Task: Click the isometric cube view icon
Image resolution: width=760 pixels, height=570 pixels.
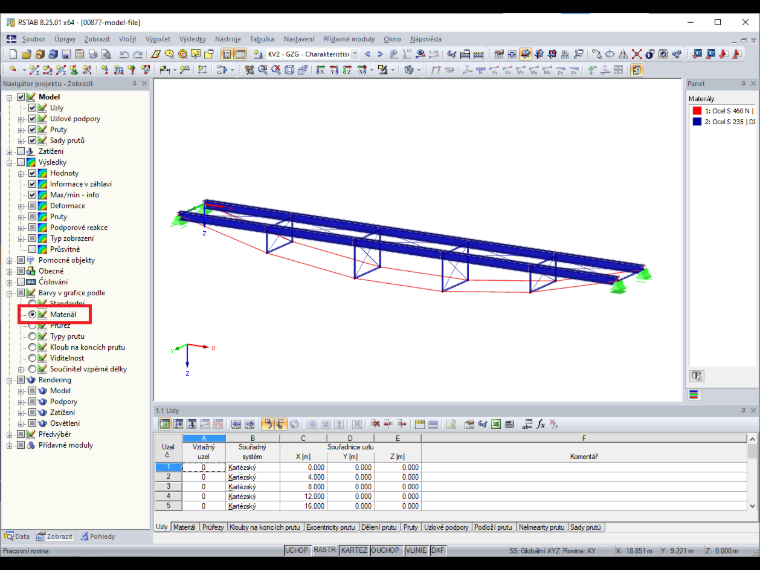Action: pos(289,70)
